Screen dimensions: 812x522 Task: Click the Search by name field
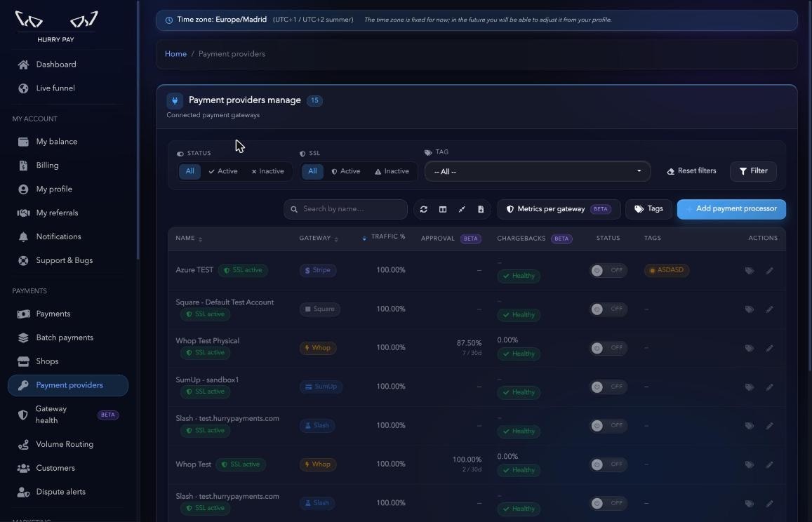345,209
